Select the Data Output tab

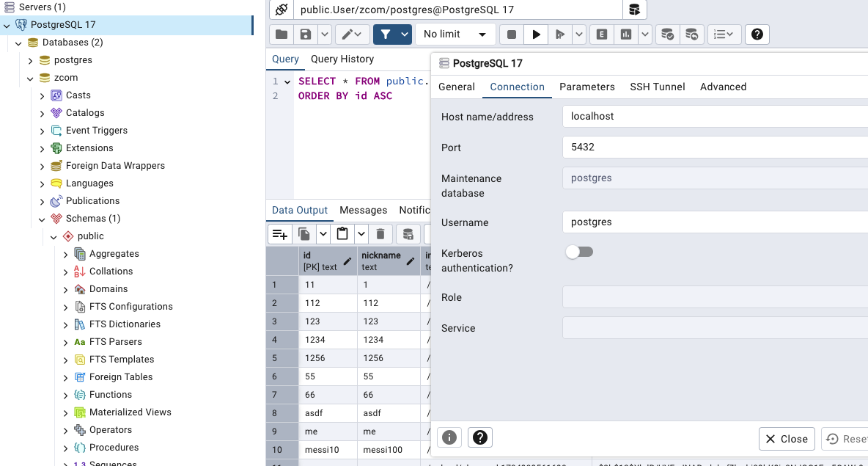point(300,210)
